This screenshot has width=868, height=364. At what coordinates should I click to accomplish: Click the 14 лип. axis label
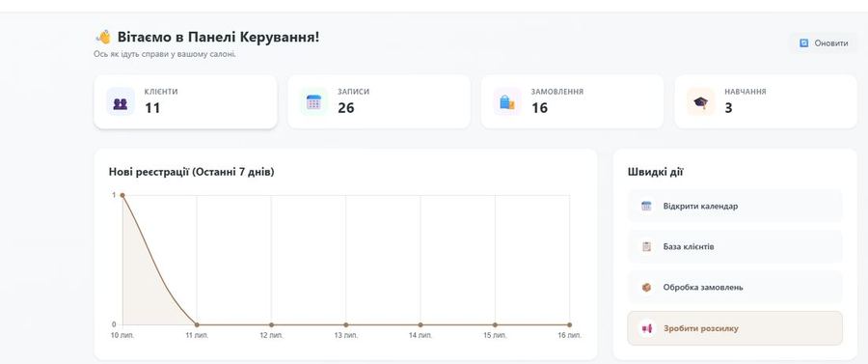coord(420,336)
